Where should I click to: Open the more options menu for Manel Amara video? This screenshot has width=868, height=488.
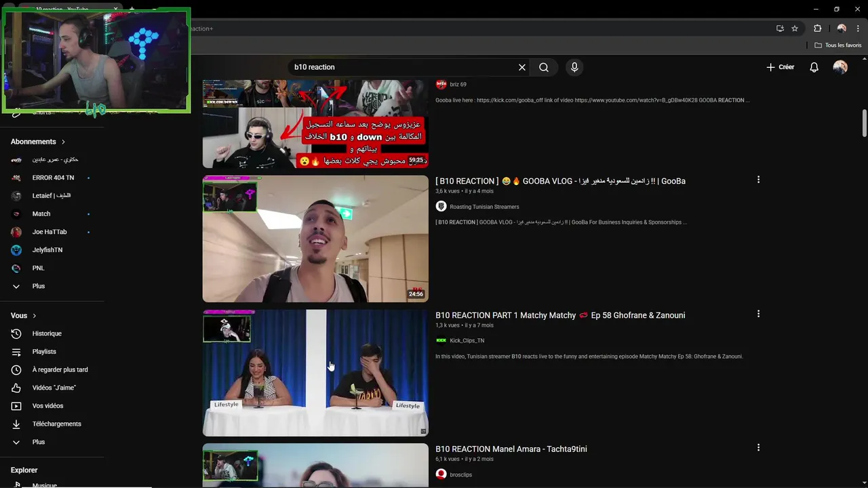pos(758,447)
